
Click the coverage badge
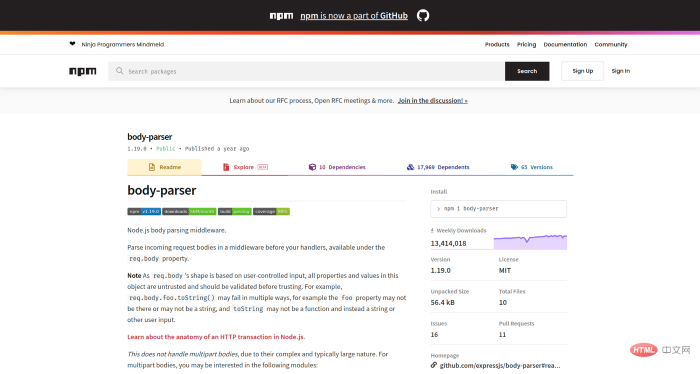[271, 212]
